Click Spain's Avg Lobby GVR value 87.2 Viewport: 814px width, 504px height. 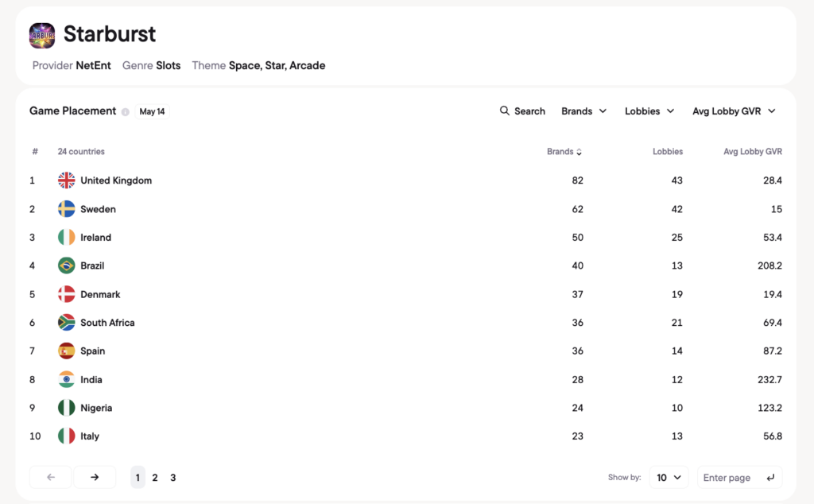(x=773, y=351)
